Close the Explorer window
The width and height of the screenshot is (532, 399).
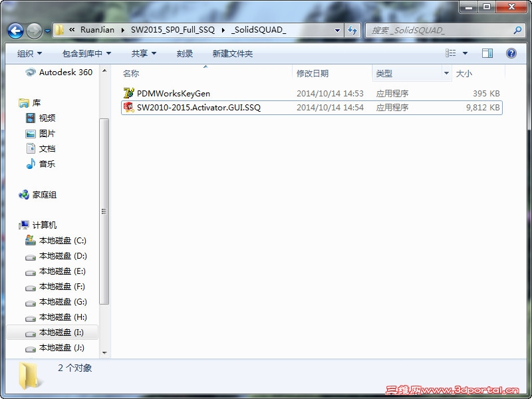click(511, 7)
